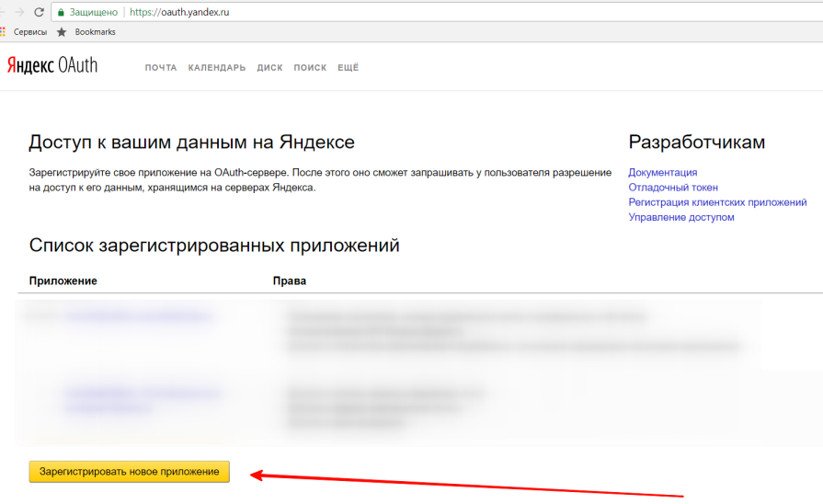Open the Сервисы bookmark label

click(30, 32)
